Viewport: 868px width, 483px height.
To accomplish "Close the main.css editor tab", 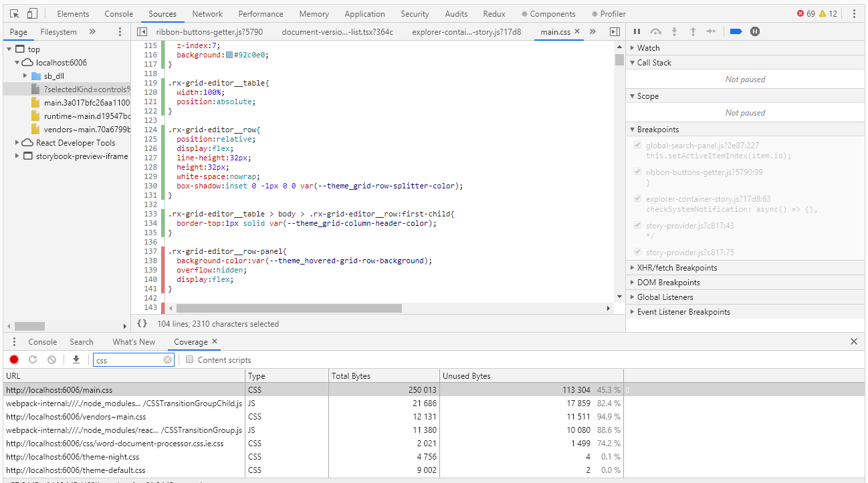I will click(576, 31).
